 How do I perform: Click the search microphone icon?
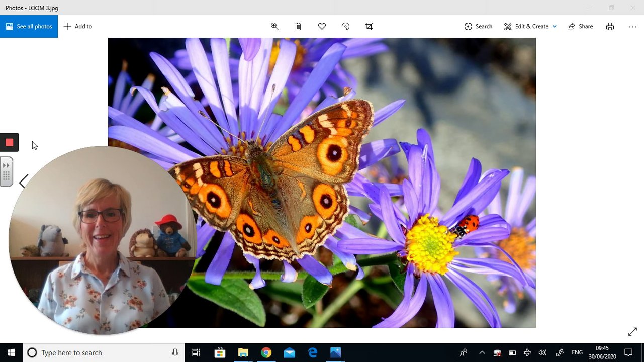click(x=175, y=352)
